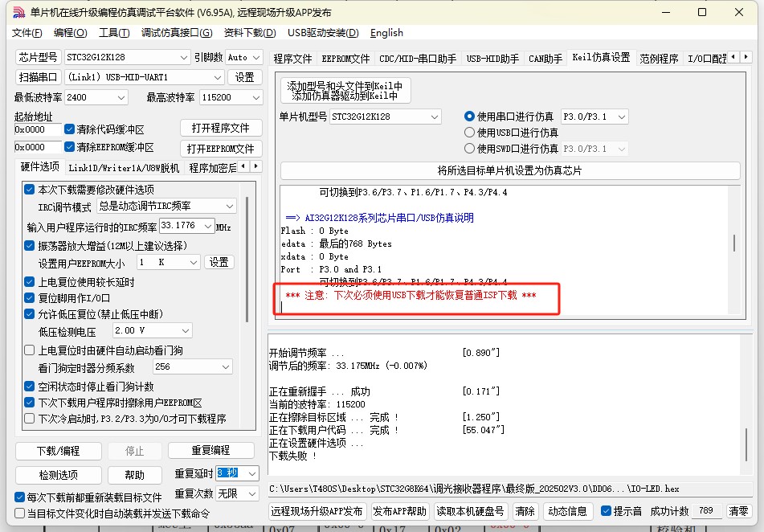Open the 用户EEPROM大小 1 K dropdown
Screen dimensions: 764x532
pyautogui.click(x=193, y=262)
